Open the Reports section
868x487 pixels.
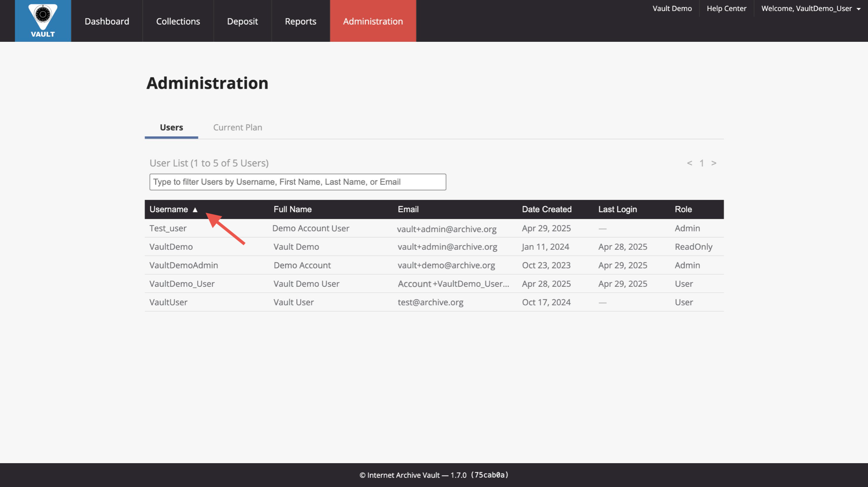point(300,21)
